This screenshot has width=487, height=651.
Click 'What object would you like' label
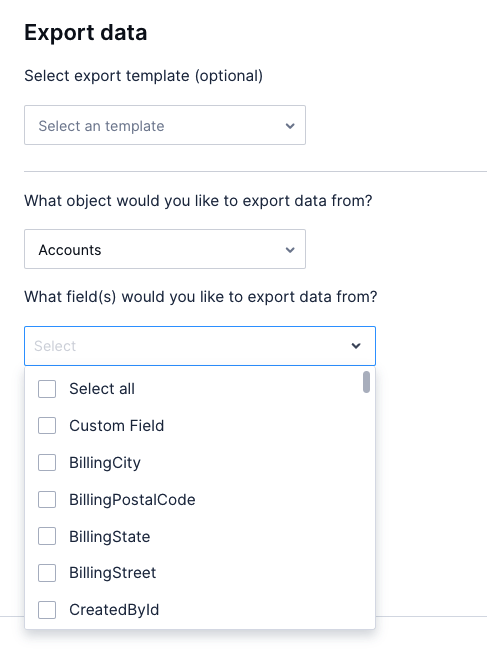pyautogui.click(x=198, y=201)
